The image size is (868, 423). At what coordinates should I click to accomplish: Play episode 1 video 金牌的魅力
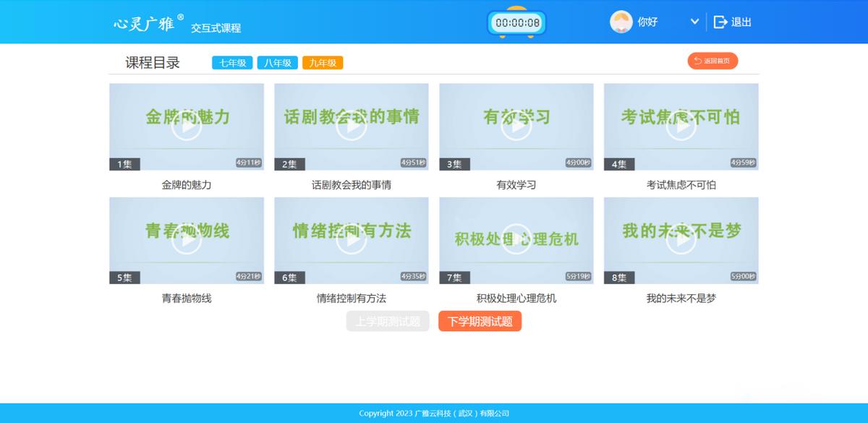[x=187, y=127]
